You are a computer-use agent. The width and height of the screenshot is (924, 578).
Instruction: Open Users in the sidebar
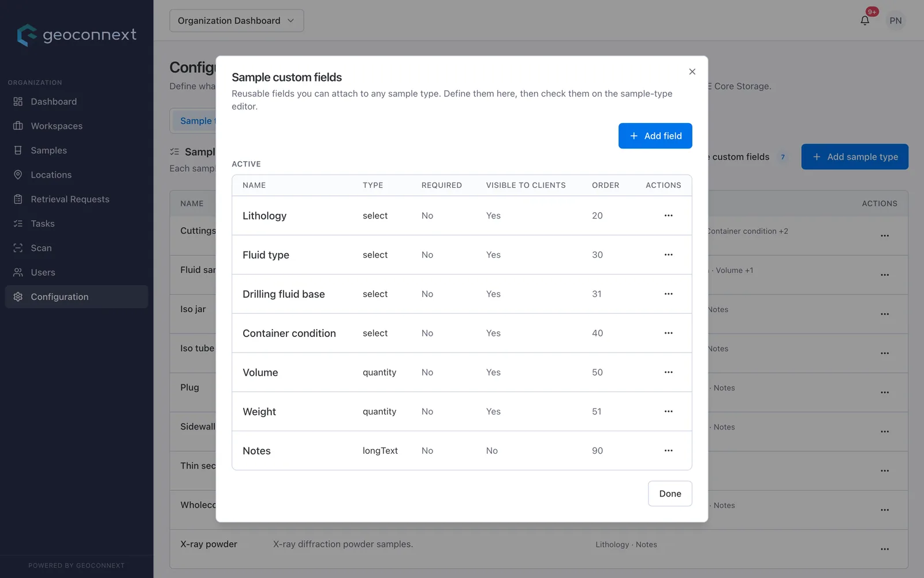pos(77,272)
